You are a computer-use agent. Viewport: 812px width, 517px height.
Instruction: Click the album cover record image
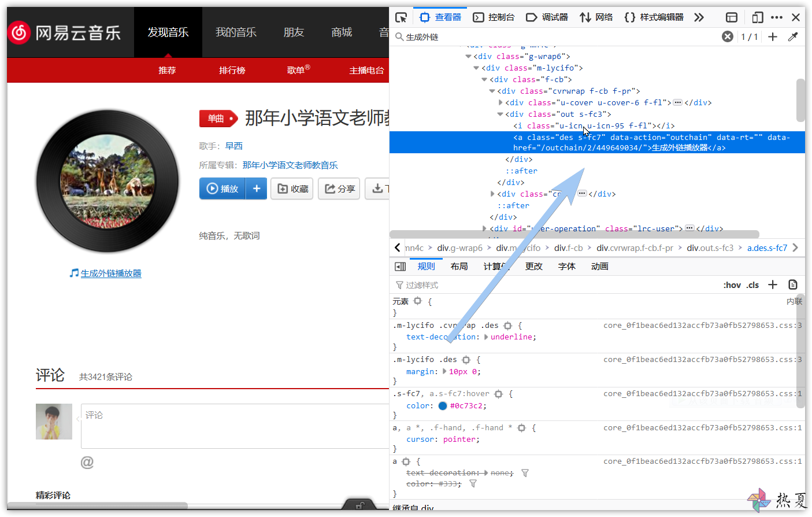pyautogui.click(x=107, y=181)
